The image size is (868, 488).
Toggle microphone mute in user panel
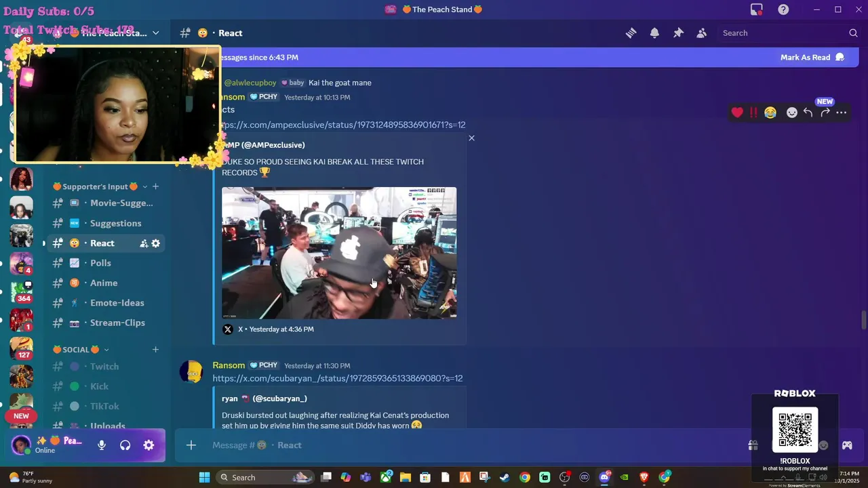click(102, 445)
